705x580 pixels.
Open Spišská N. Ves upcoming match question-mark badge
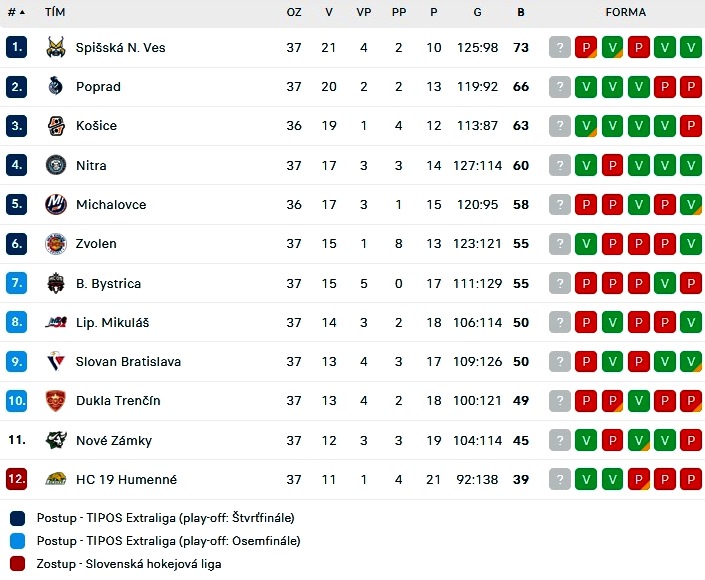click(560, 47)
